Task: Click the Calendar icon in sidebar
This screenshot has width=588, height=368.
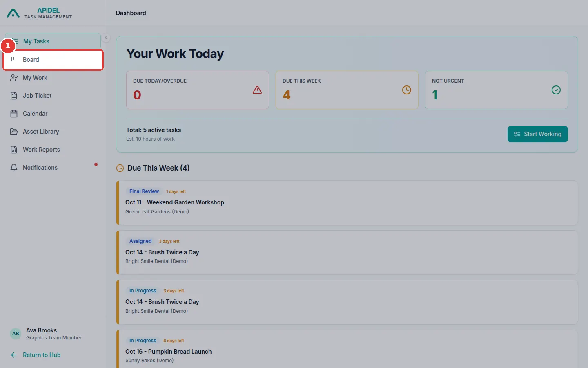Action: (14, 114)
